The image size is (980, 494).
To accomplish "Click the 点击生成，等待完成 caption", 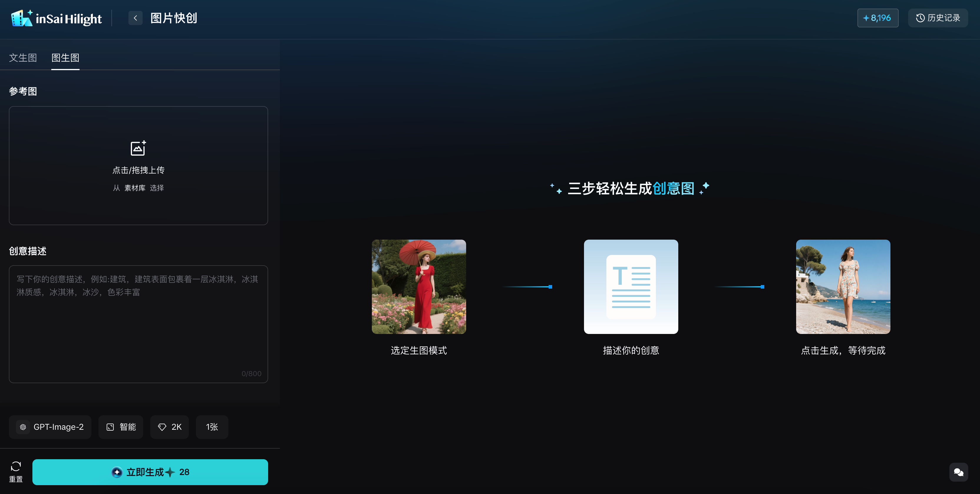I will (843, 350).
